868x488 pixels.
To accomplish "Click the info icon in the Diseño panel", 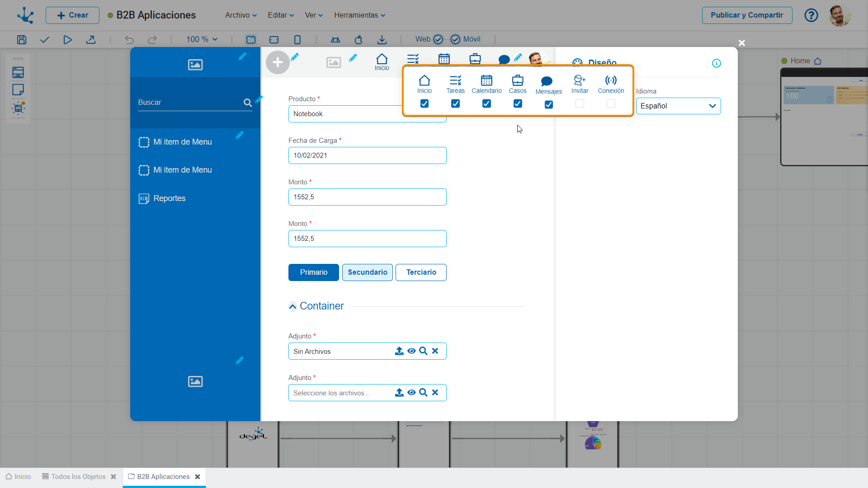I will 717,63.
